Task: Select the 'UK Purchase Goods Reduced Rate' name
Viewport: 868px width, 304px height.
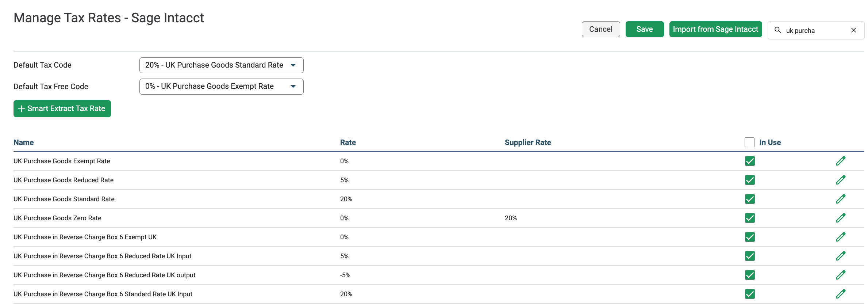Action: pyautogui.click(x=64, y=180)
